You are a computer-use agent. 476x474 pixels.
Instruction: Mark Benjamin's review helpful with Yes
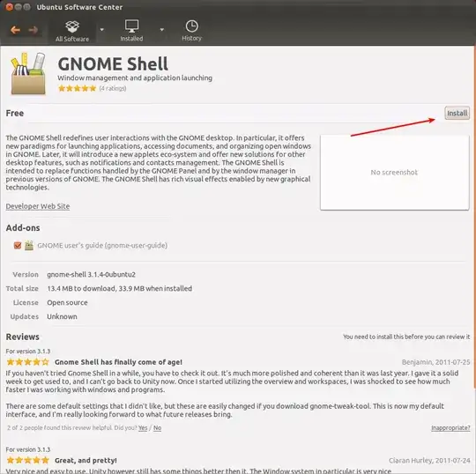point(143,428)
